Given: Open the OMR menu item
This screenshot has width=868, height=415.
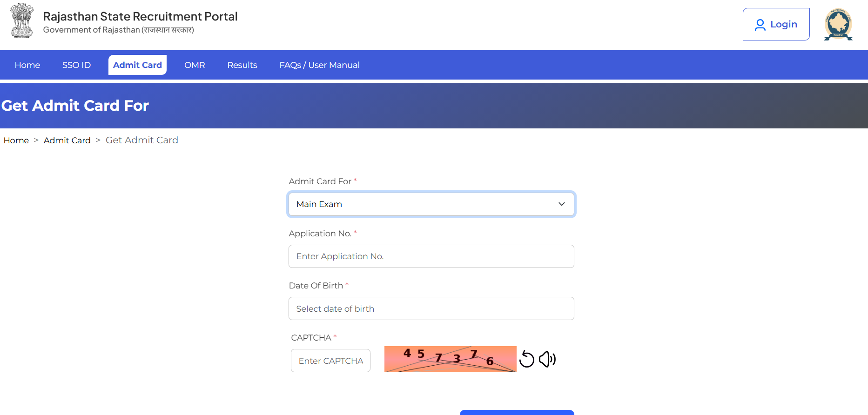Looking at the screenshot, I should pyautogui.click(x=195, y=65).
